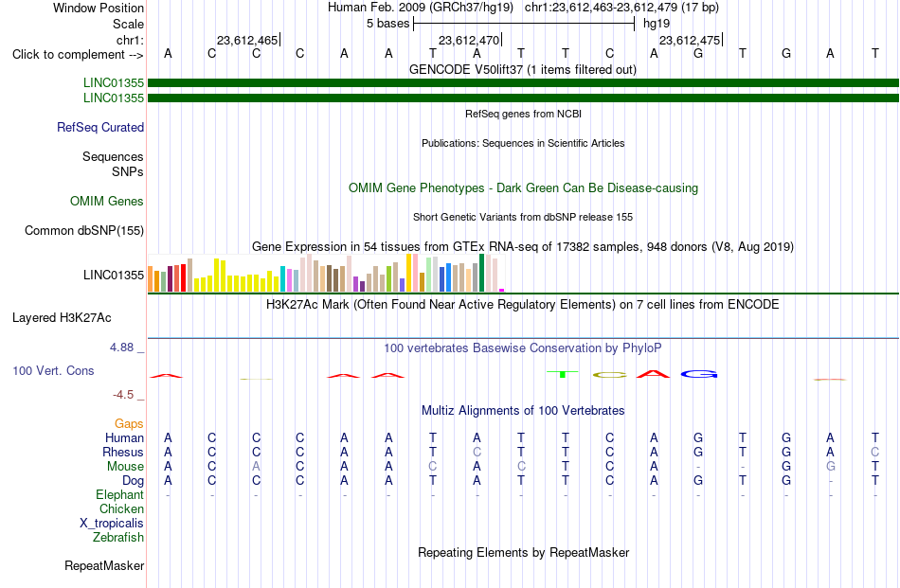Click the 'Window Position' track label
This screenshot has height=588, width=900.
99,8
